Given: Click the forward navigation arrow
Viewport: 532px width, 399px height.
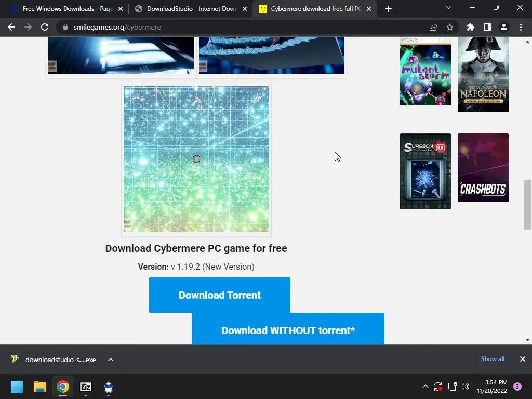Looking at the screenshot, I should [28, 27].
